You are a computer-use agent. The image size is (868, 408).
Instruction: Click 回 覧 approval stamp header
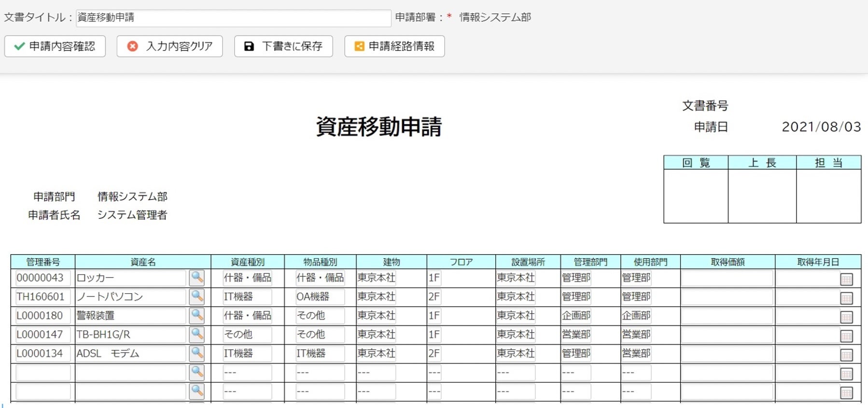pos(696,163)
